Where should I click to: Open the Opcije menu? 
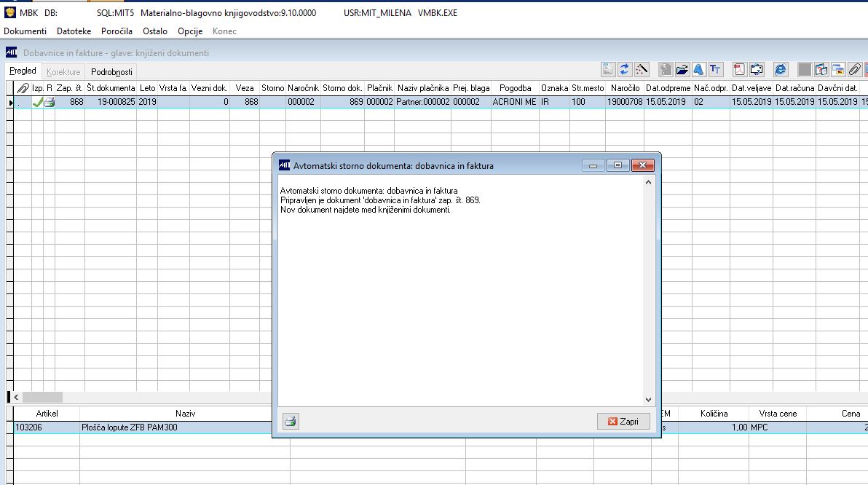(190, 31)
